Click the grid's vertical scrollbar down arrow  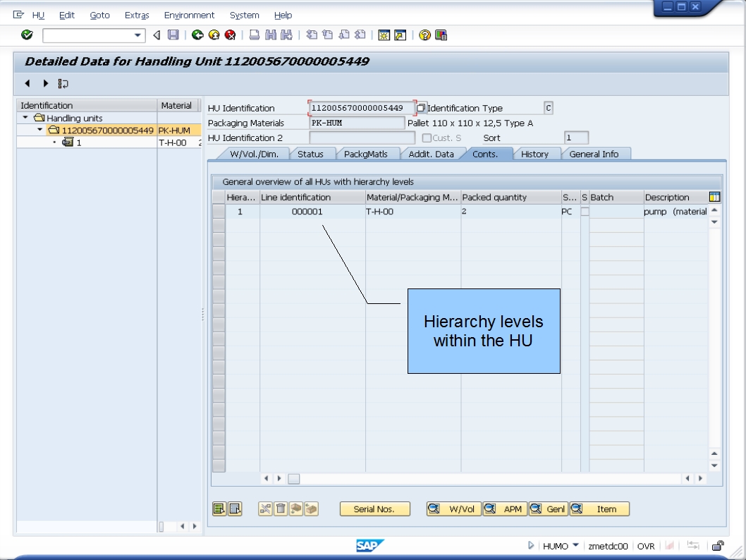pyautogui.click(x=714, y=465)
